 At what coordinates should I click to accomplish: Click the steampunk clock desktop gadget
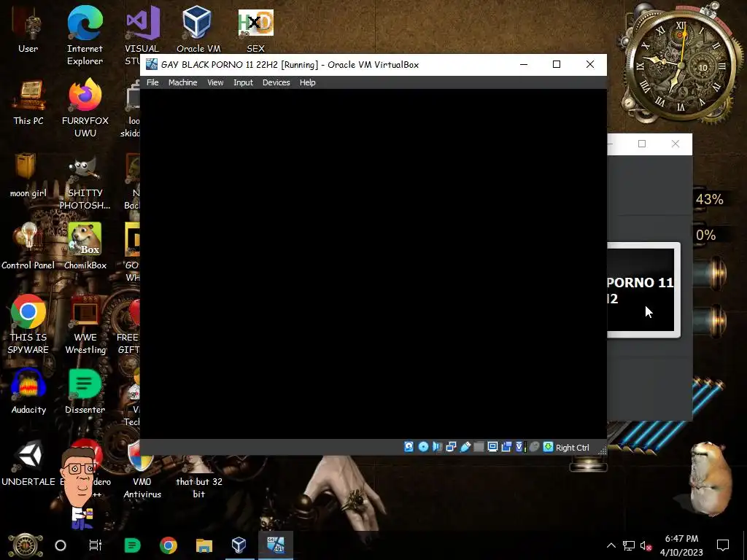click(681, 66)
